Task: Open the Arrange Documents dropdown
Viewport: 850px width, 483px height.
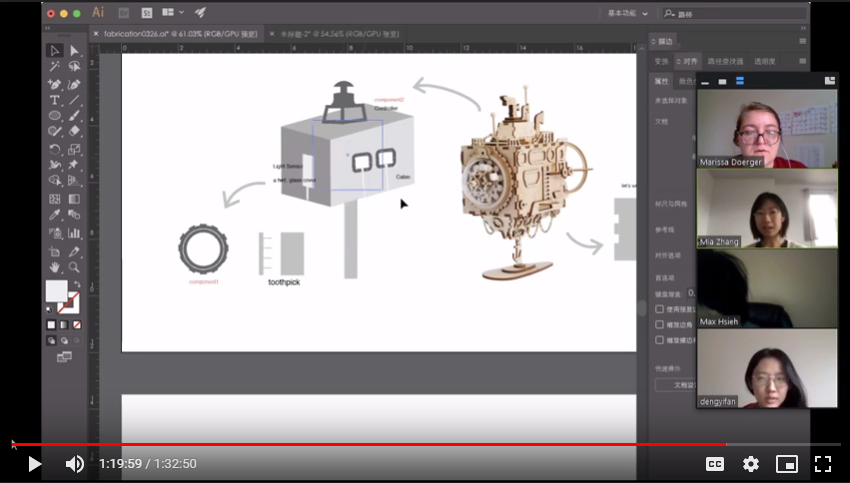Action: 173,12
